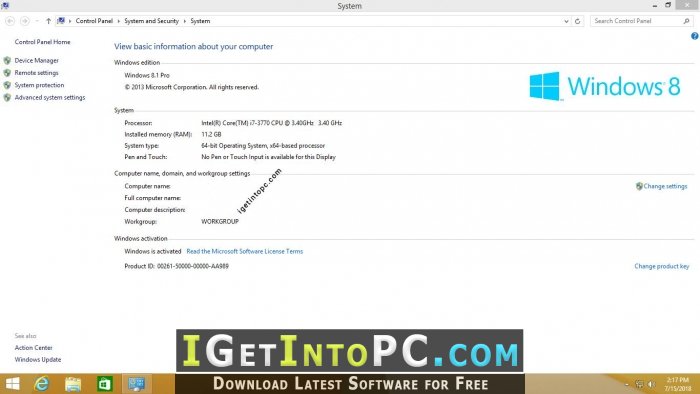Click the Change settings shield link
The height and width of the screenshot is (394, 700).
(662, 186)
